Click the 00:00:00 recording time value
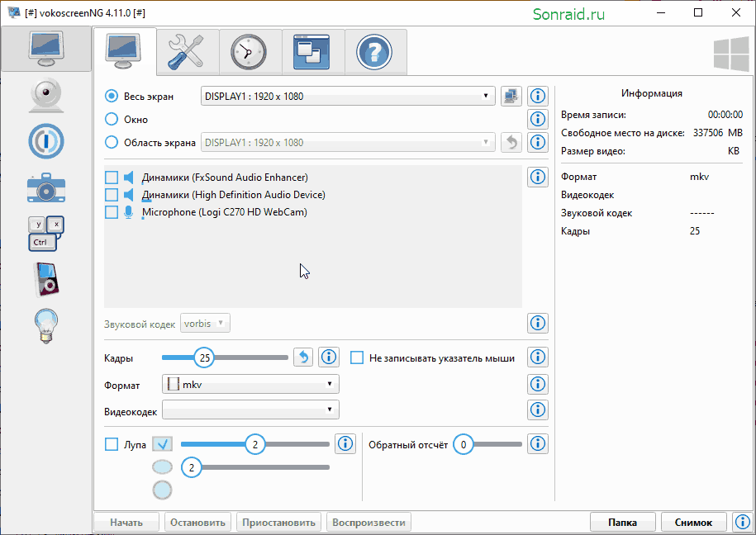This screenshot has width=756, height=535. pyautogui.click(x=725, y=115)
